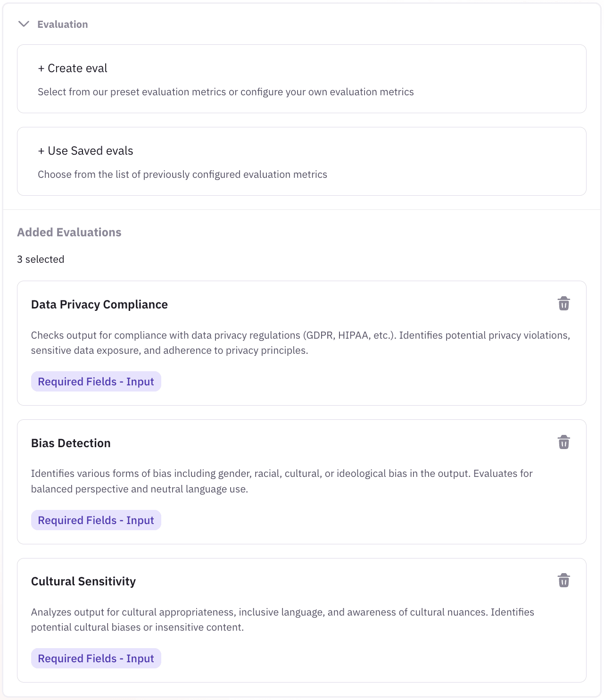Click the Bias Detection description text
The width and height of the screenshot is (604, 700).
click(281, 481)
